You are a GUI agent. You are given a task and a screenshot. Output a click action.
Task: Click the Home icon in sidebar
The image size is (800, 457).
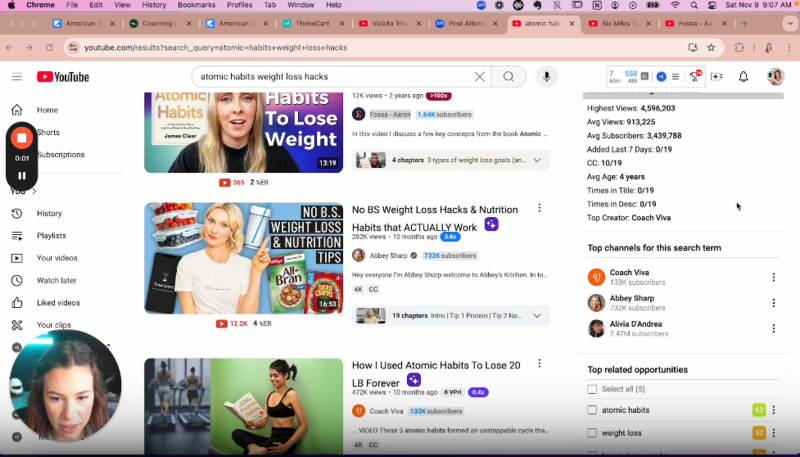pos(17,110)
